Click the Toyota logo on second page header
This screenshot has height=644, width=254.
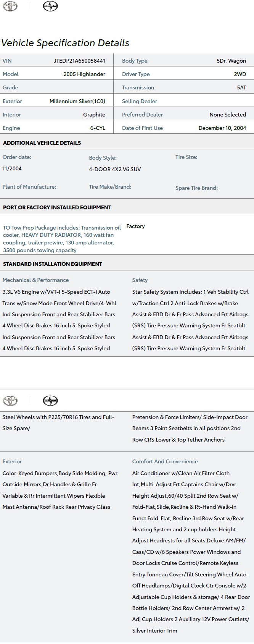tap(10, 401)
